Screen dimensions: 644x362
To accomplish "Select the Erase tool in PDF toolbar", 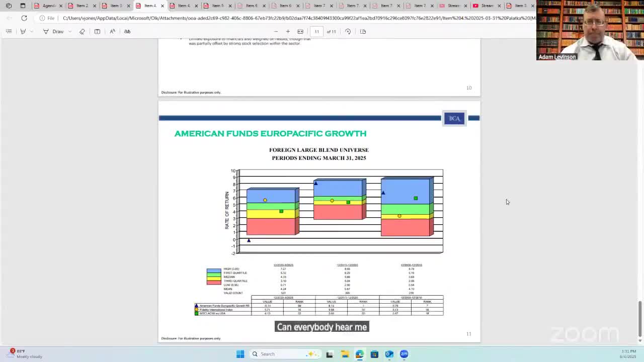I will [82, 31].
